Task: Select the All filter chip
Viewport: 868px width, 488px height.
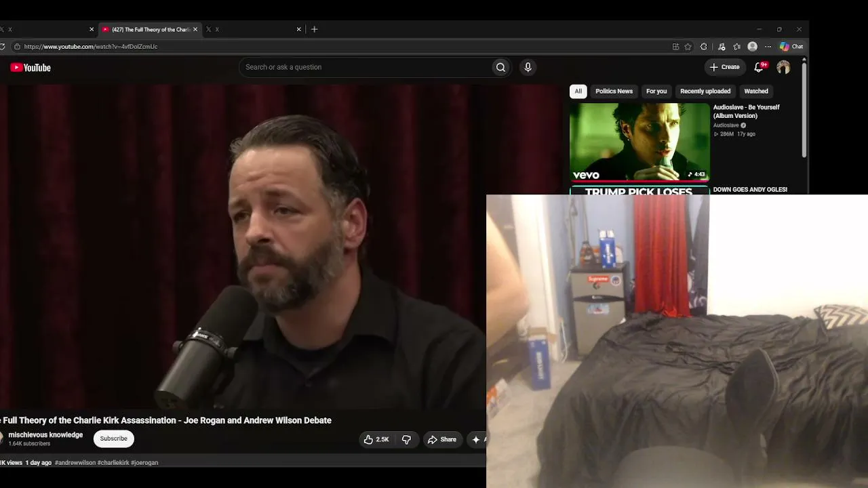Action: coord(578,91)
